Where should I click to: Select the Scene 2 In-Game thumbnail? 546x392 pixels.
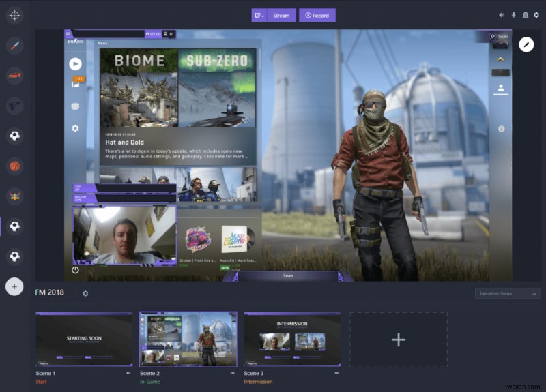tap(188, 339)
